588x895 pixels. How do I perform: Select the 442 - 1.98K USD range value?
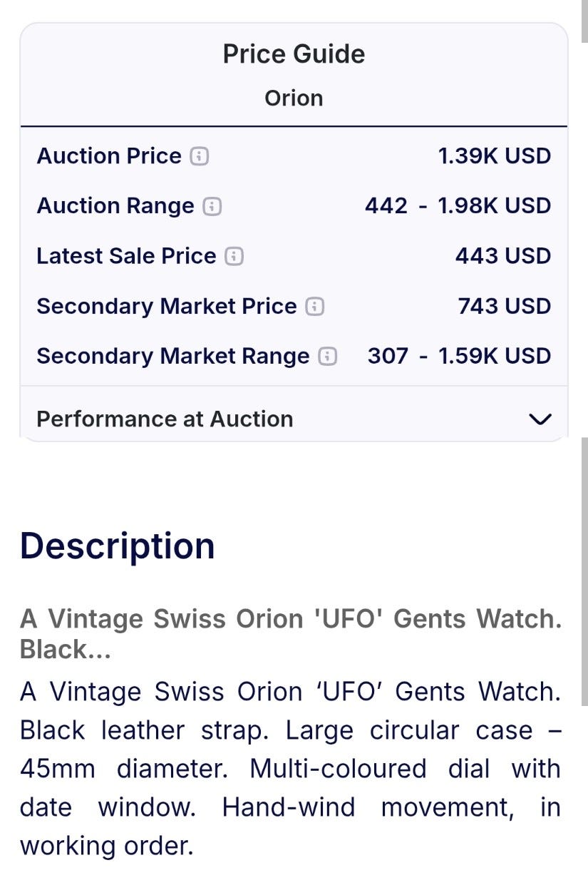tap(458, 206)
